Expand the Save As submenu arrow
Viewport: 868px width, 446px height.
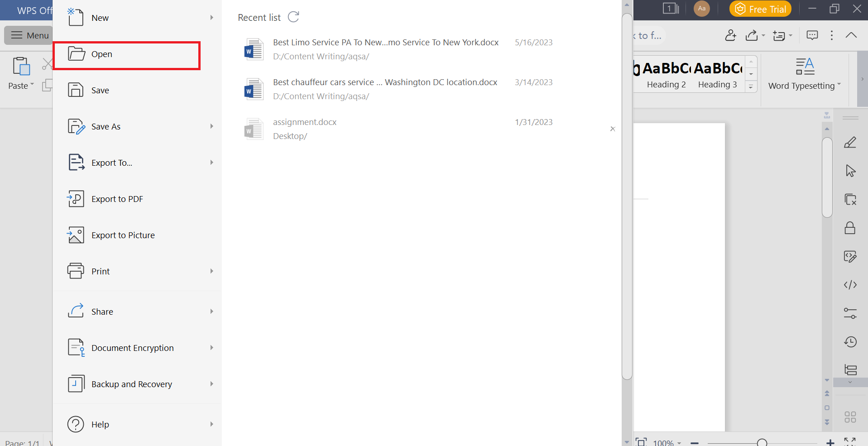tap(211, 126)
